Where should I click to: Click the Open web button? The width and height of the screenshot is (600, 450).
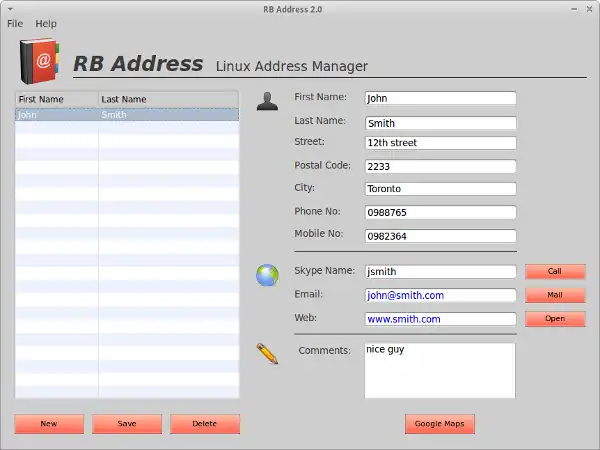pos(555,319)
